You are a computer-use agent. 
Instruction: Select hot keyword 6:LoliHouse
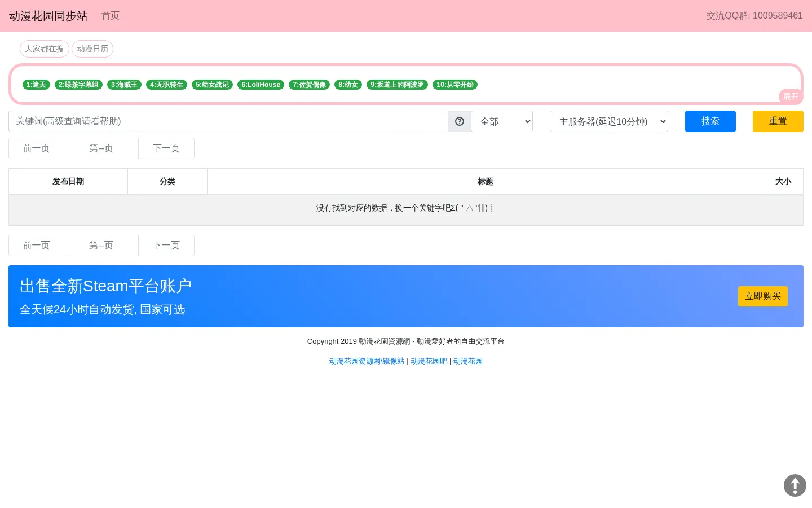click(261, 85)
